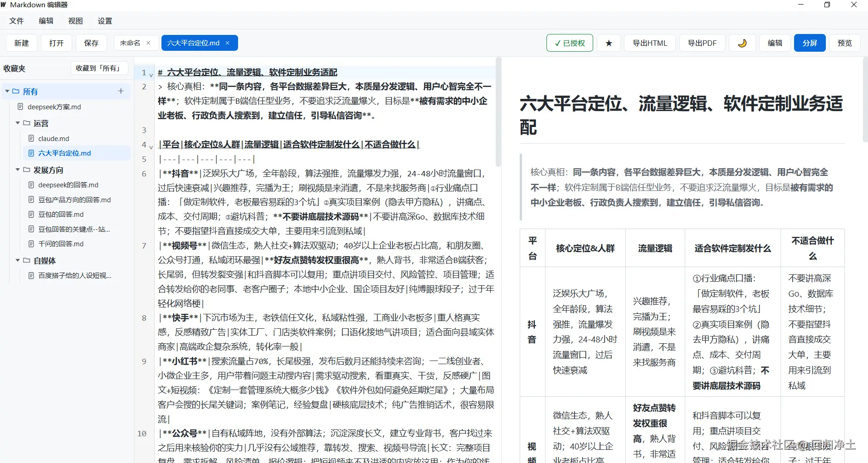868x463 pixels.
Task: Collapse the 所有 root folder
Action: [x=7, y=91]
